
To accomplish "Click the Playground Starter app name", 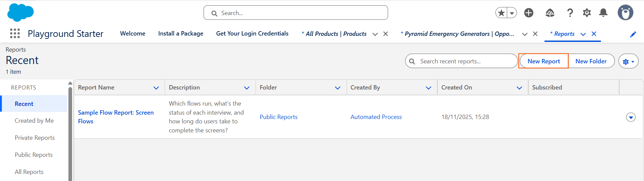I will 65,34.
